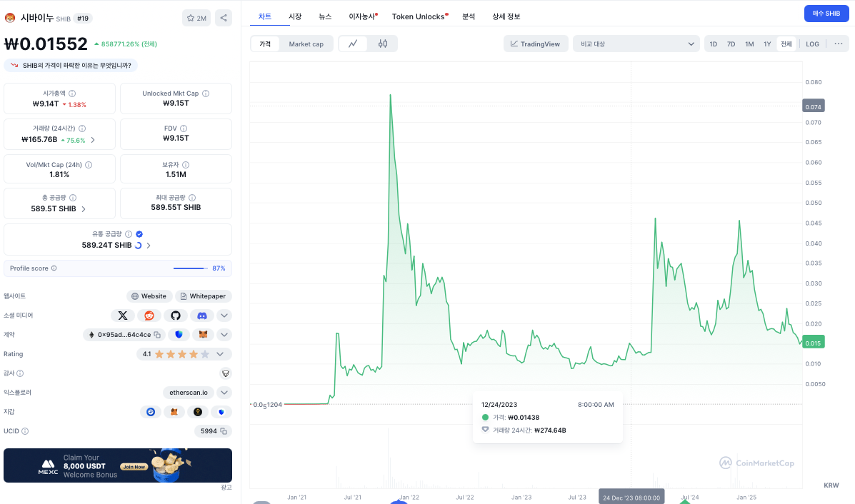Open the 총 공급량 detail arrow

point(84,208)
